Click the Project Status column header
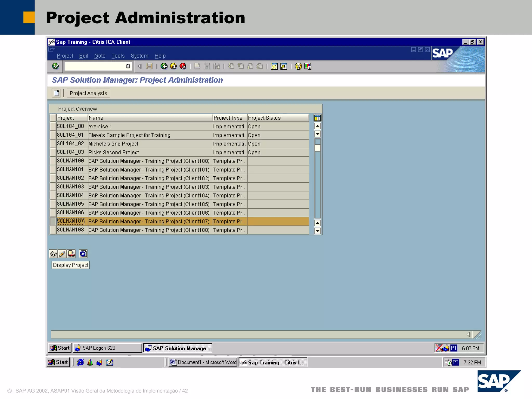 (278, 118)
